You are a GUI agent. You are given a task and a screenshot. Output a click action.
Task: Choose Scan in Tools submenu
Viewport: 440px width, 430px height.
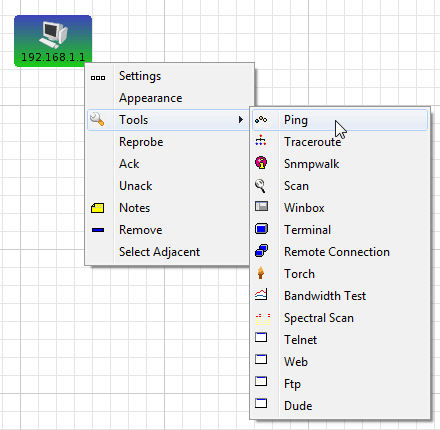[339, 186]
